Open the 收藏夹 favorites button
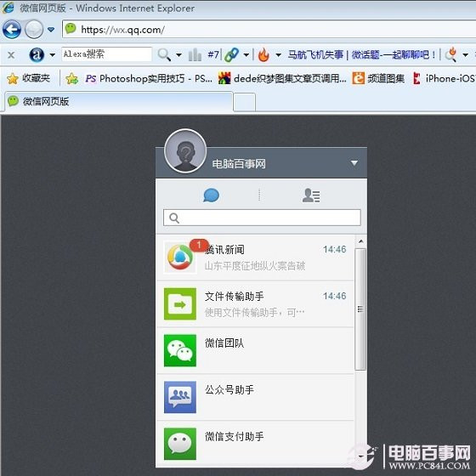Screen dimensions: 476x476 point(28,78)
